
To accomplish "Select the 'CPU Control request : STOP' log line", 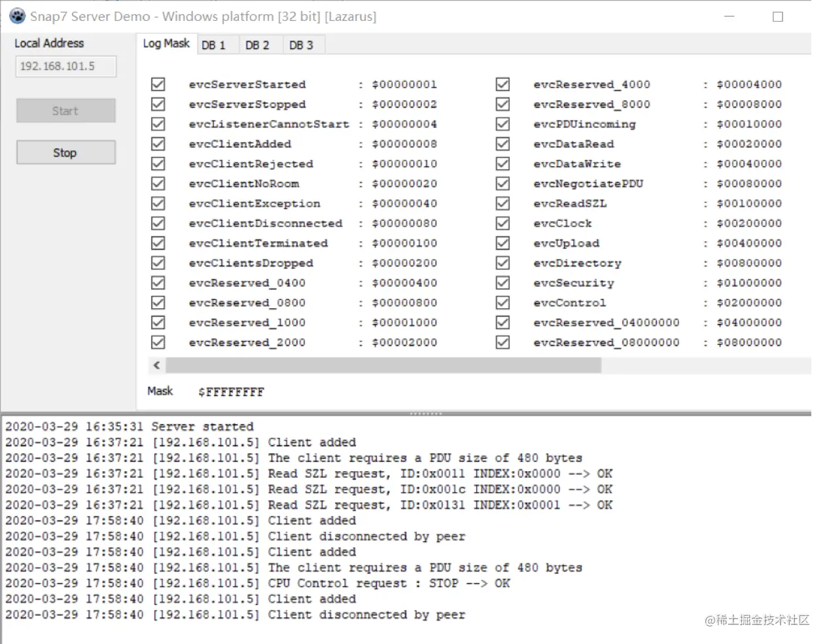I will [258, 583].
